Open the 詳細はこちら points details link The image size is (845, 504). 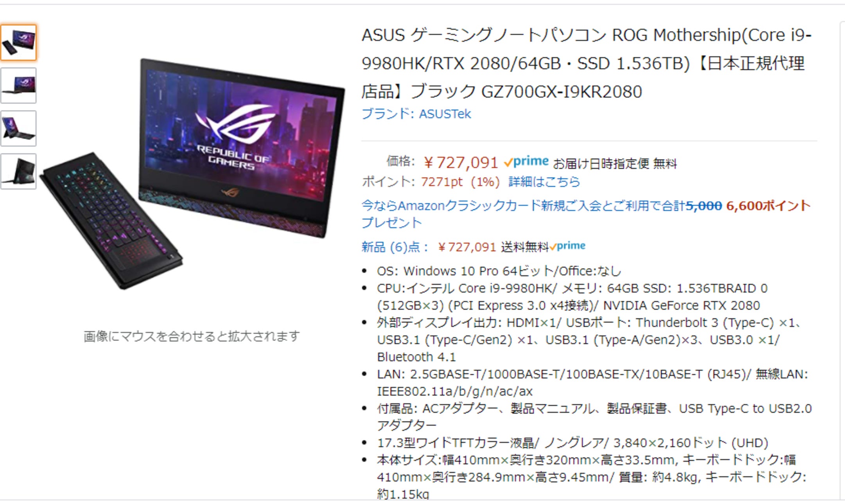pyautogui.click(x=544, y=182)
